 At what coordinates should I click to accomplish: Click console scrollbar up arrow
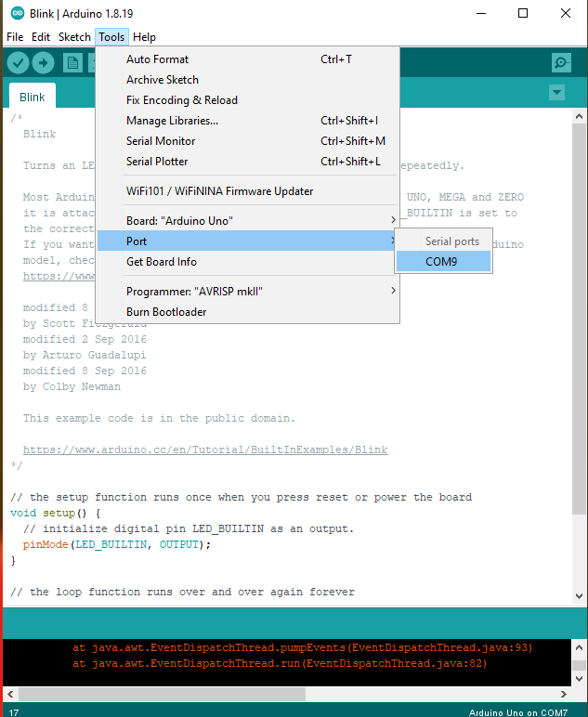(x=579, y=647)
